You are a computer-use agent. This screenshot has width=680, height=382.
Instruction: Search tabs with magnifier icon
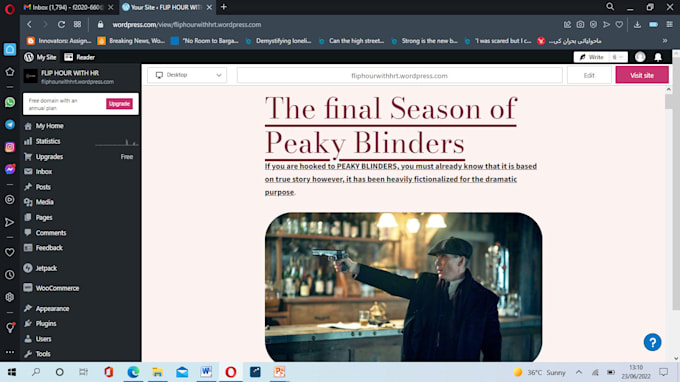coord(610,7)
